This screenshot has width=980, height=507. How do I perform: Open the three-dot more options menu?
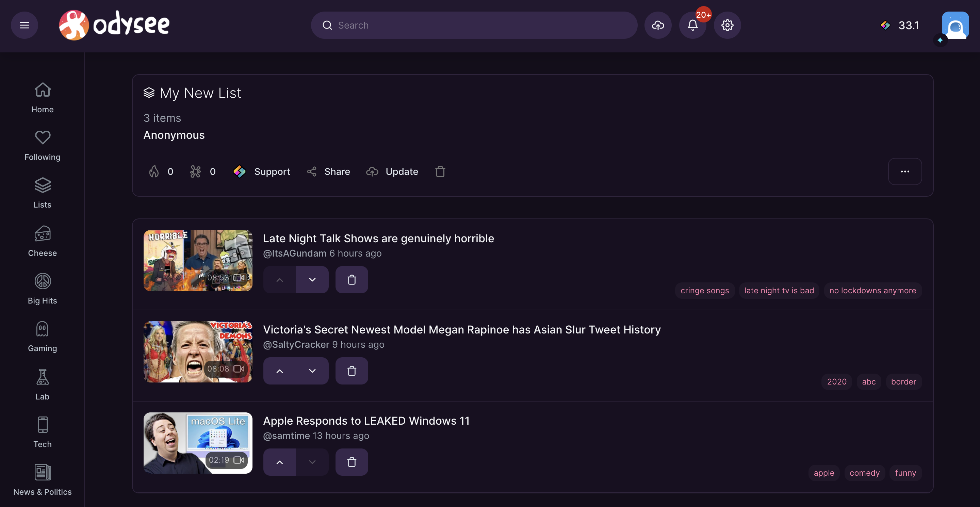tap(905, 171)
